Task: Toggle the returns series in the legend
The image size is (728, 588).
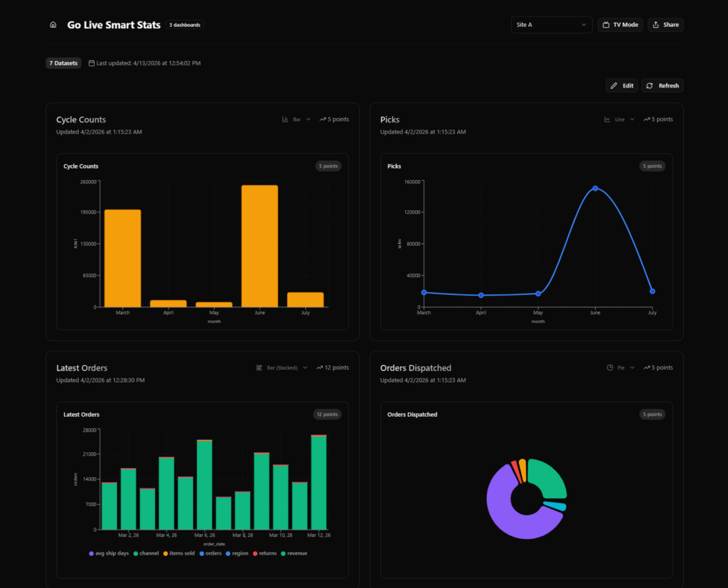Action: coord(264,553)
